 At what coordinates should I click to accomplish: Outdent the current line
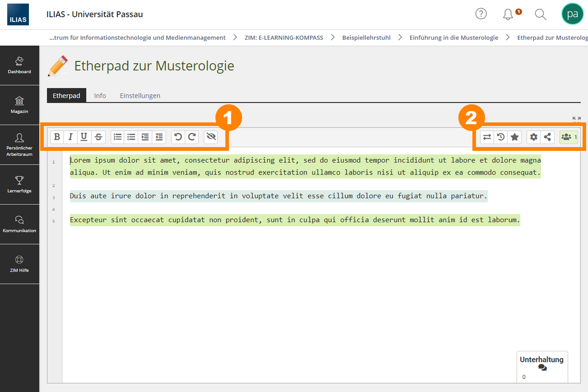point(159,137)
